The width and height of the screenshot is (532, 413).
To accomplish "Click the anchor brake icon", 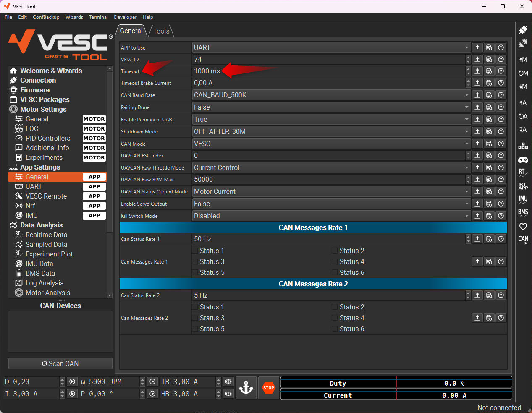I will click(x=246, y=388).
